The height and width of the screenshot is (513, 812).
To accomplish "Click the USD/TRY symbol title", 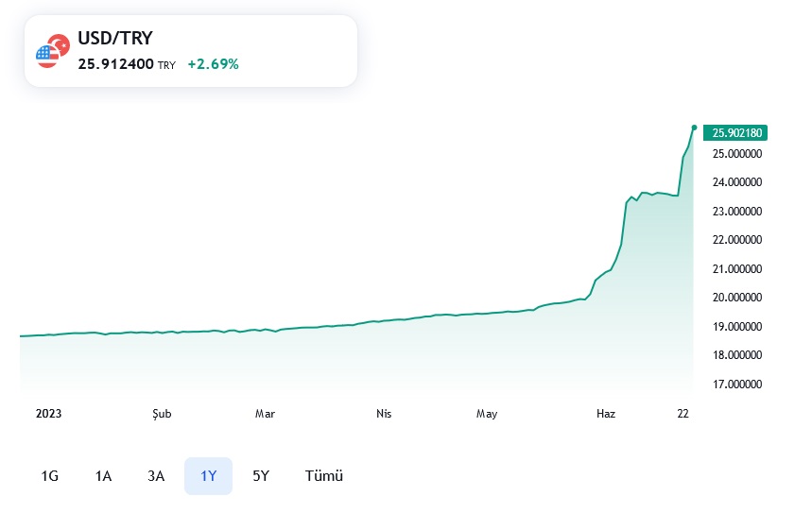I will coord(115,39).
